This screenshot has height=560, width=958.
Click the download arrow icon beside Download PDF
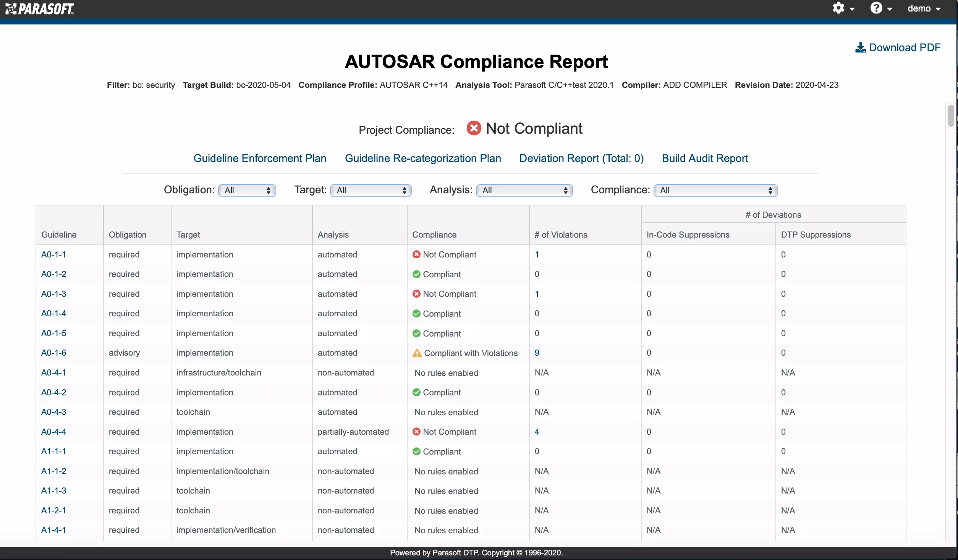(x=860, y=47)
